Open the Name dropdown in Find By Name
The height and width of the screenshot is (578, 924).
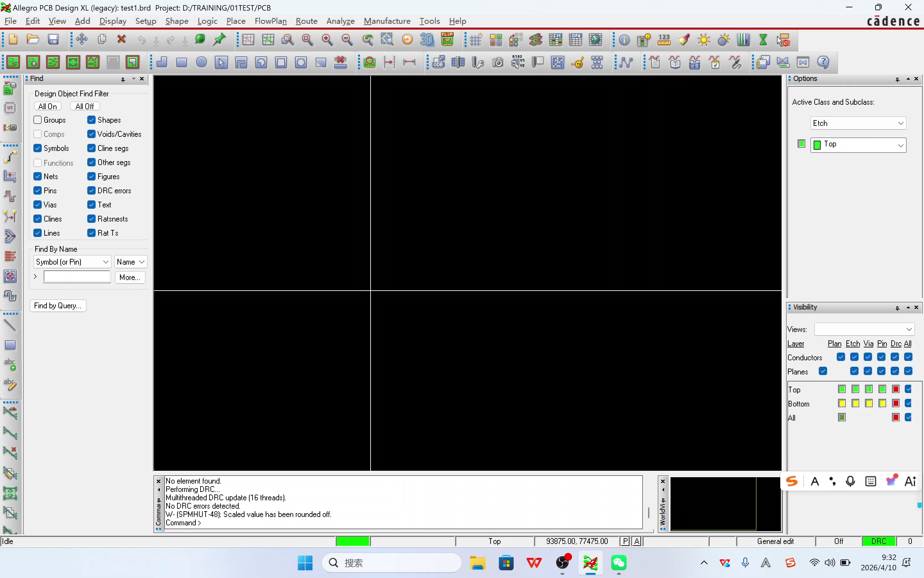[131, 262]
